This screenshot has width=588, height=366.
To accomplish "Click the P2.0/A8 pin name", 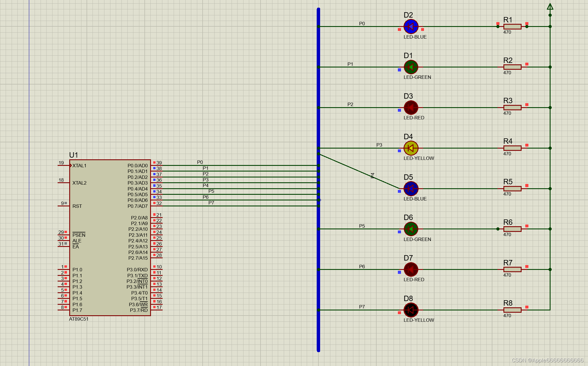I will [139, 218].
